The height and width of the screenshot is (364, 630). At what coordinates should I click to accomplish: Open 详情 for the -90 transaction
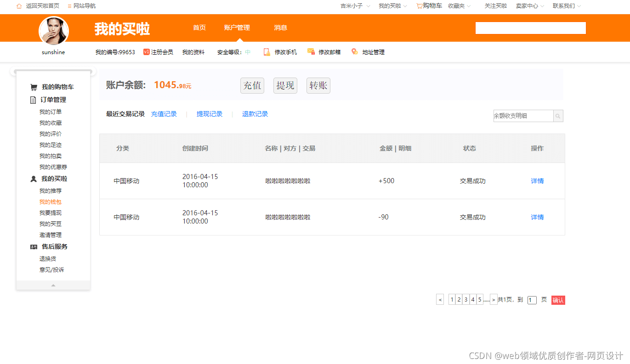click(537, 217)
